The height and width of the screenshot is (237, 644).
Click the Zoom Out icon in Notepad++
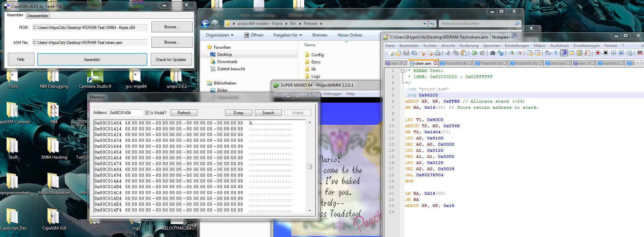tap(519, 53)
